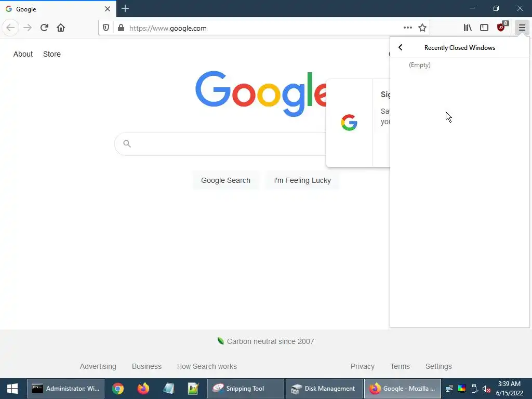Click the Google Search button
Image resolution: width=532 pixels, height=399 pixels.
click(225, 180)
